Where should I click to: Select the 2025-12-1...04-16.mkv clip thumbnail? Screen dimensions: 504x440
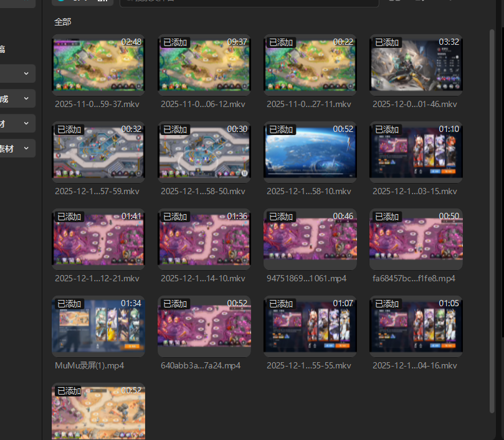[416, 326]
